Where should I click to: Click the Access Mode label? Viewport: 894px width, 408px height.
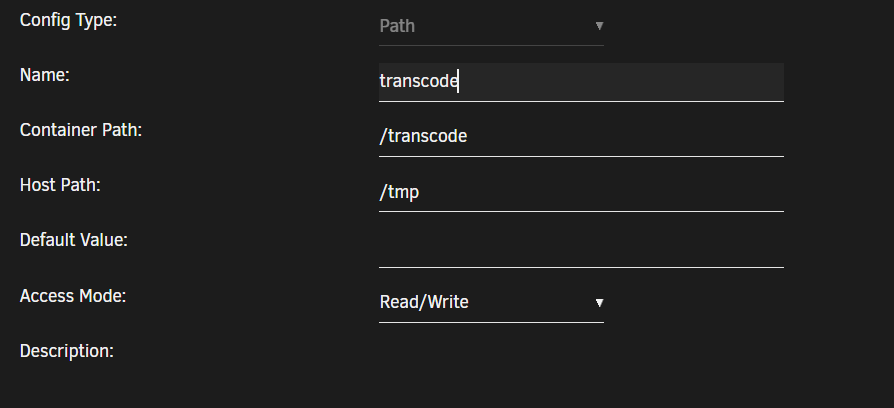coord(72,296)
